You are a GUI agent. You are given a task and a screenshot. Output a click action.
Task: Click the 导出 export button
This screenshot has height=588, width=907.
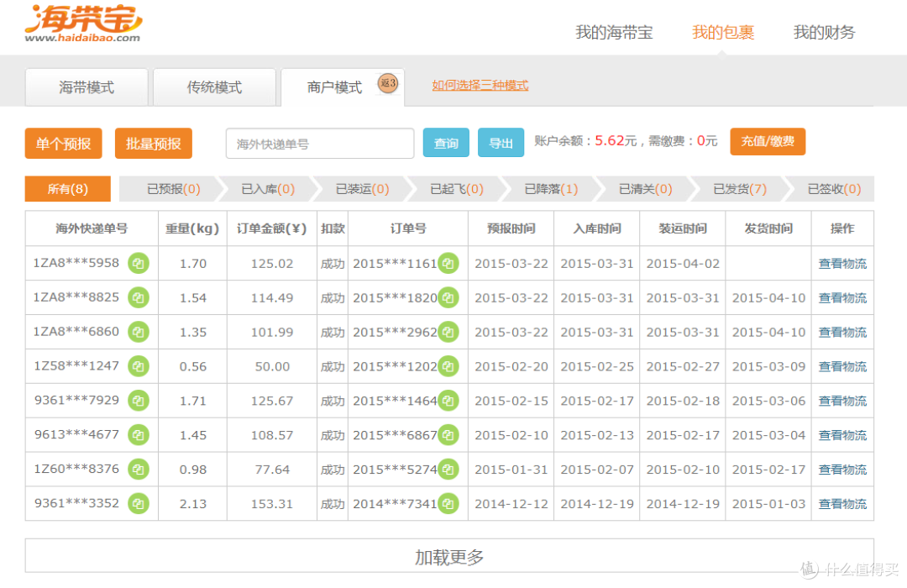[x=501, y=143]
